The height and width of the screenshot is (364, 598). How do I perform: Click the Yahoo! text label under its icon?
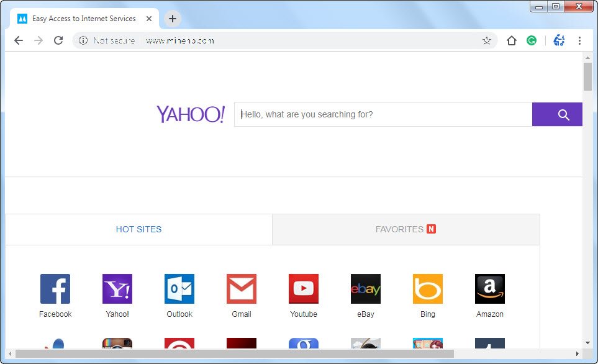(117, 314)
